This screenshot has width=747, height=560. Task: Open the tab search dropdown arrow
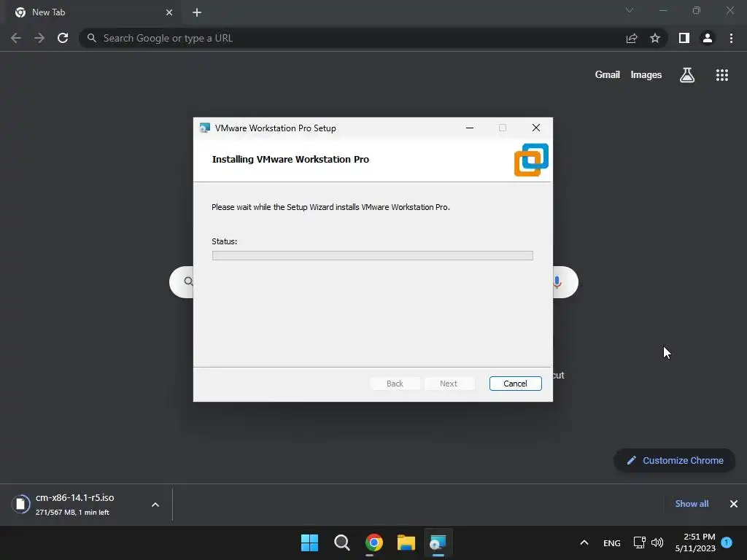pos(630,10)
